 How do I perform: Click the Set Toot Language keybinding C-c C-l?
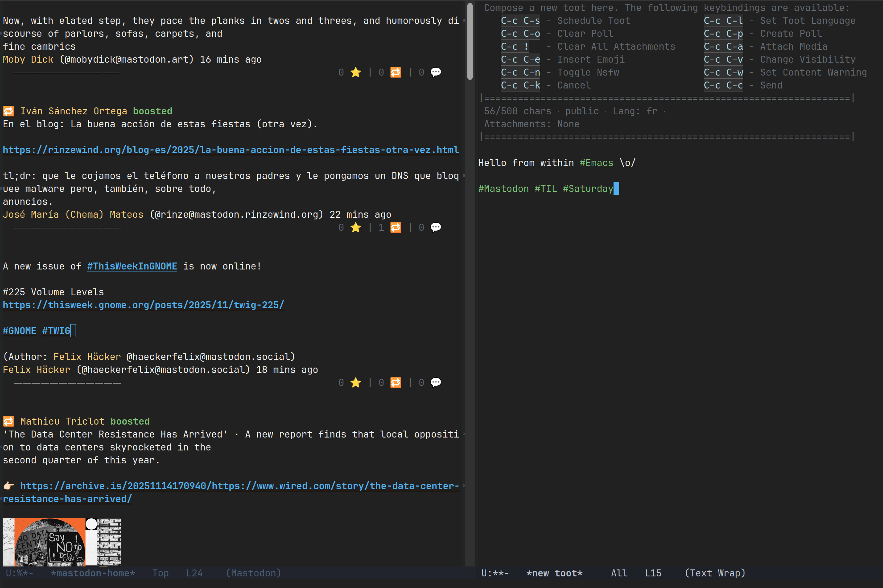click(x=723, y=21)
